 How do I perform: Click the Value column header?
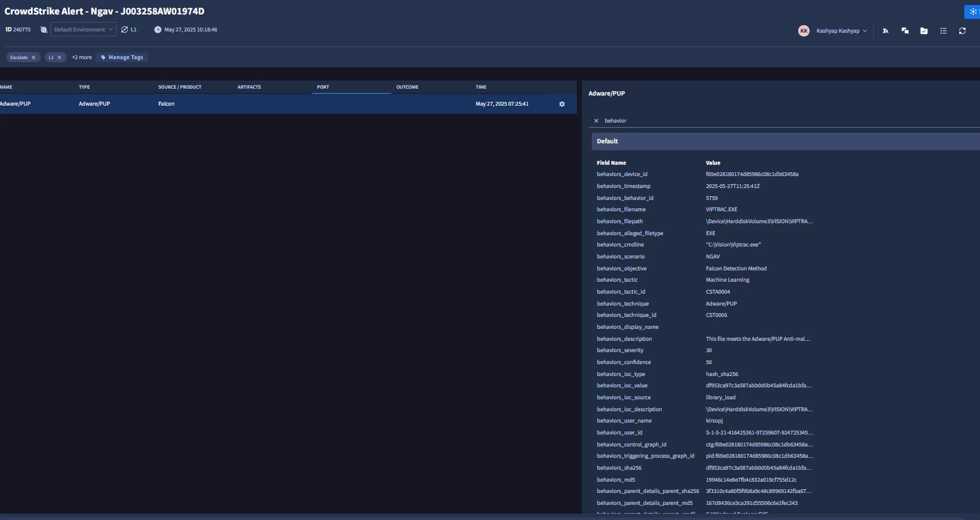click(x=713, y=163)
